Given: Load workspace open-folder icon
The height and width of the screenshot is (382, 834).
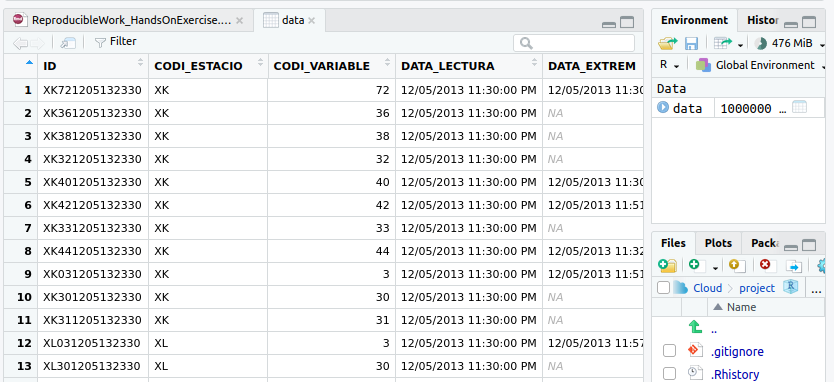Looking at the screenshot, I should [668, 43].
